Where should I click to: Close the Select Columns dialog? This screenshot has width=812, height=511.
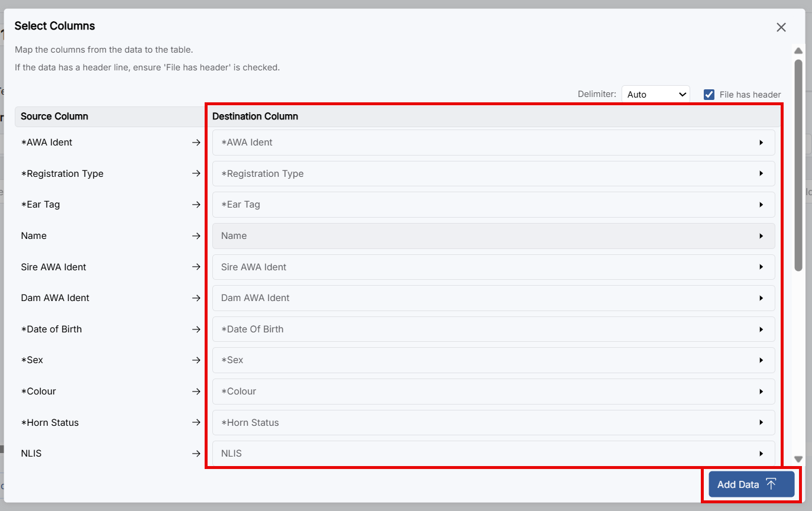click(x=781, y=27)
